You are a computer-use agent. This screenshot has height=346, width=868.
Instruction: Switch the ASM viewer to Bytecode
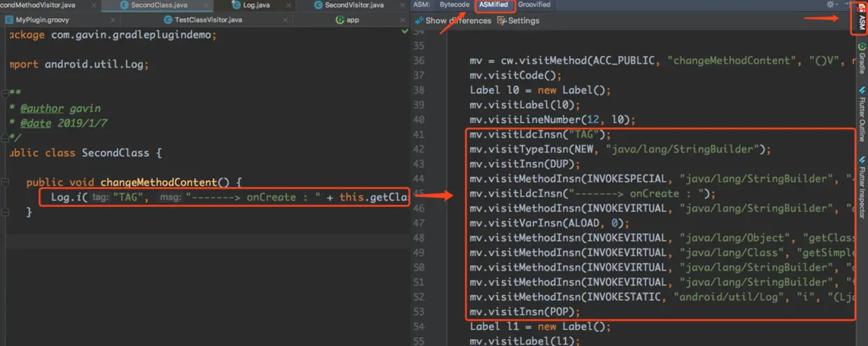point(454,5)
